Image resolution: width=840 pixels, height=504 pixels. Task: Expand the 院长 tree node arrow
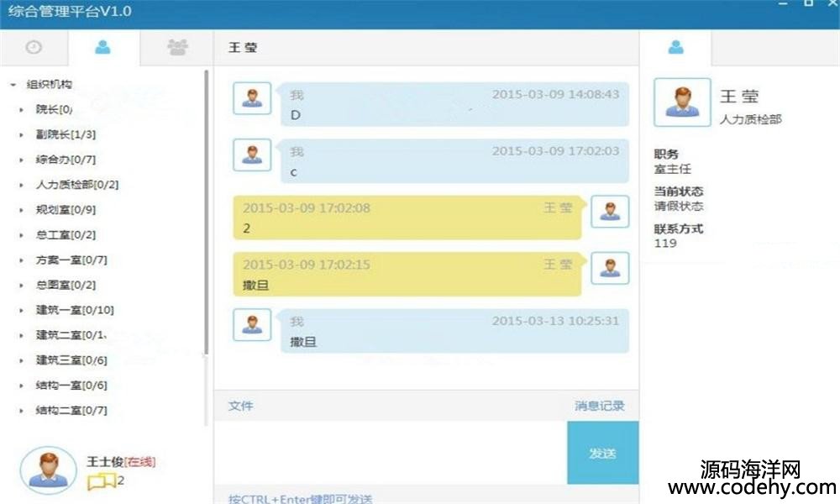click(x=22, y=110)
